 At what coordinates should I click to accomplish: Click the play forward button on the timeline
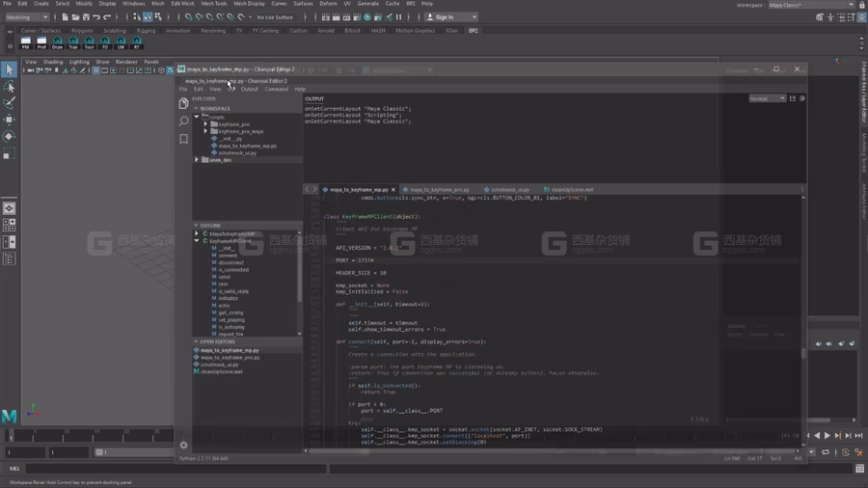click(827, 435)
